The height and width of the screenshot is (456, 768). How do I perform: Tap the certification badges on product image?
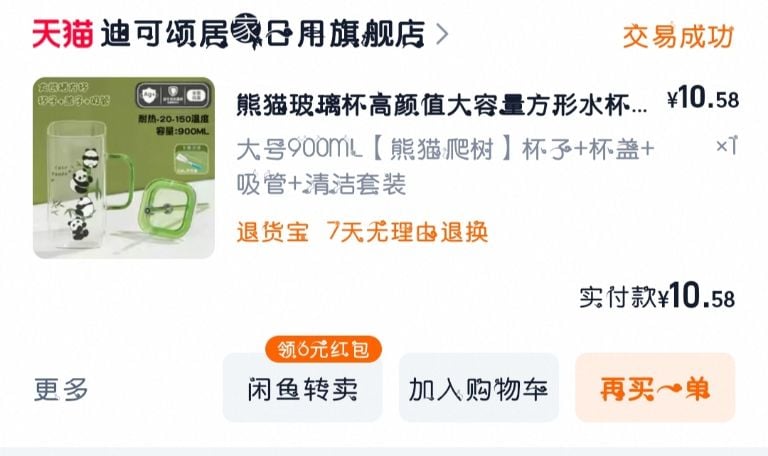pos(173,96)
